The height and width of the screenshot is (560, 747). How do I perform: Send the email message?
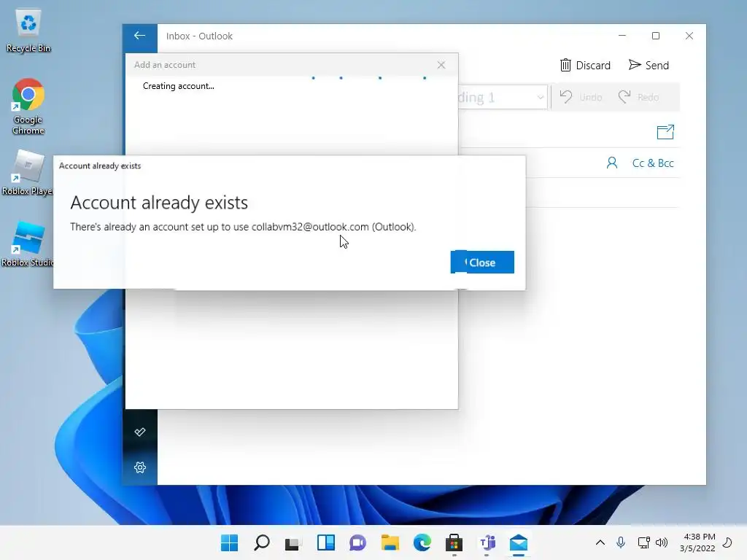[649, 65]
